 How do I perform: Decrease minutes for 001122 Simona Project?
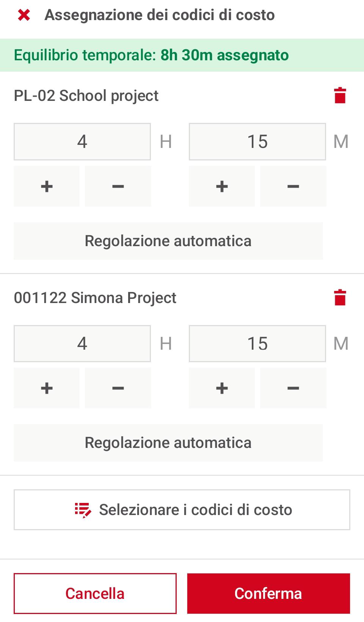coord(293,388)
